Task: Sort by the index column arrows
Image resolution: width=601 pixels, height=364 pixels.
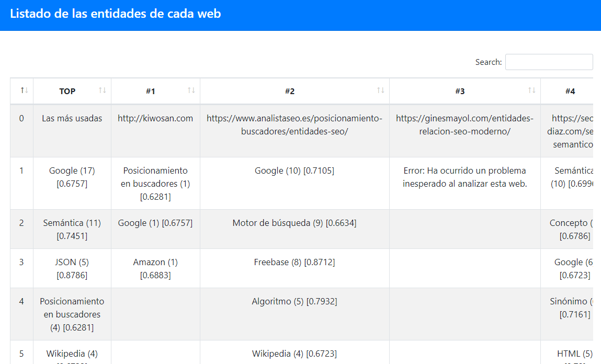Action: click(24, 90)
